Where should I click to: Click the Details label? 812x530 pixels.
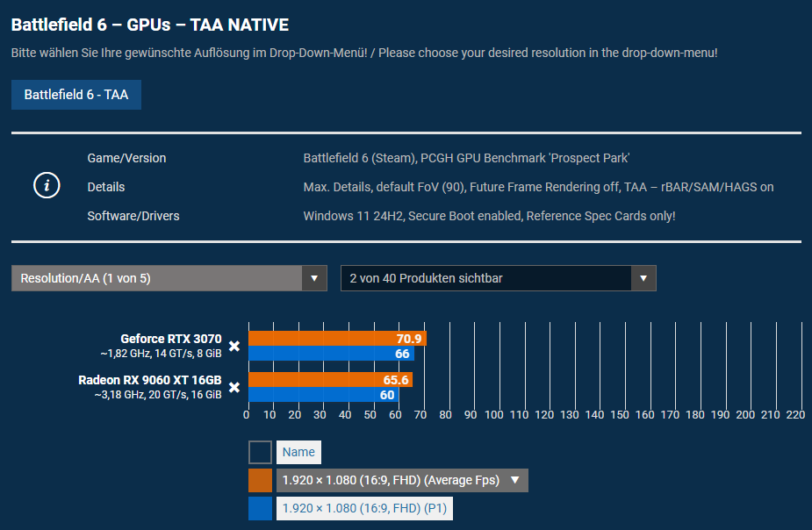(x=106, y=187)
